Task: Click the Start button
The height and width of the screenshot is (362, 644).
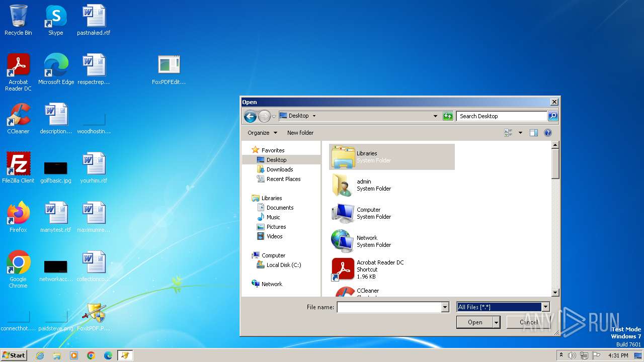Action: pos(14,355)
